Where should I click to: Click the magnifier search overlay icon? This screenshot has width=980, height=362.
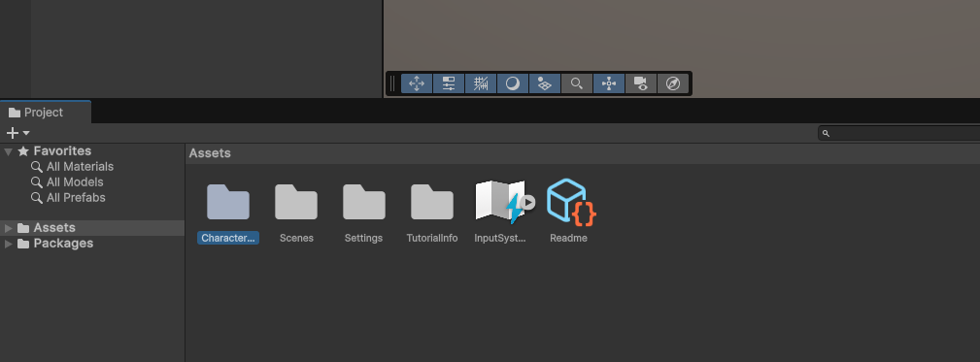[577, 83]
